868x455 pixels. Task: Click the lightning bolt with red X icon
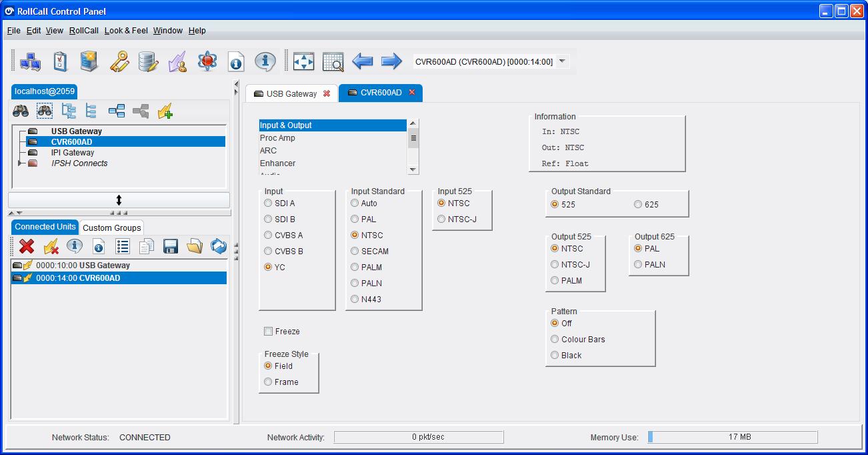click(51, 246)
